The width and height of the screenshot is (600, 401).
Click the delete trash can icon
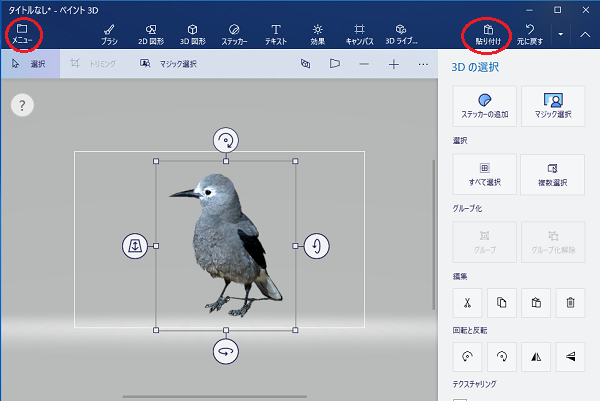(x=569, y=301)
